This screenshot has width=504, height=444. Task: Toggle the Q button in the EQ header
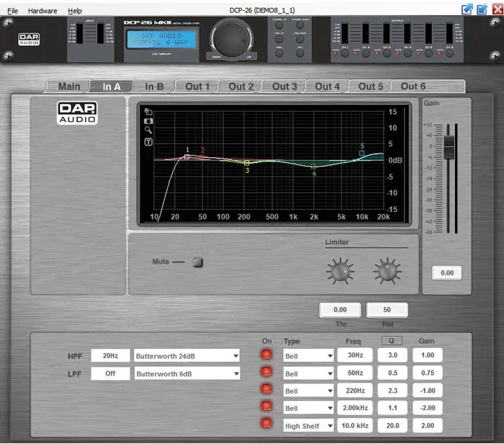392,340
